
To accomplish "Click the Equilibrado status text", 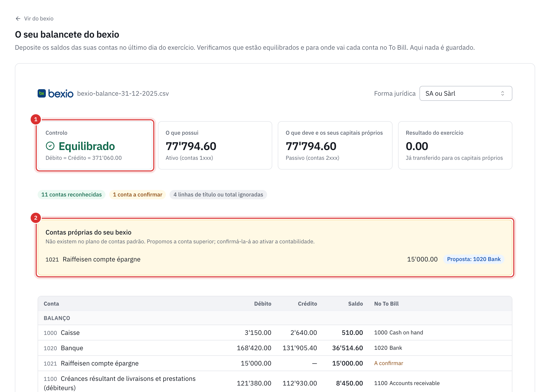I will coord(87,146).
